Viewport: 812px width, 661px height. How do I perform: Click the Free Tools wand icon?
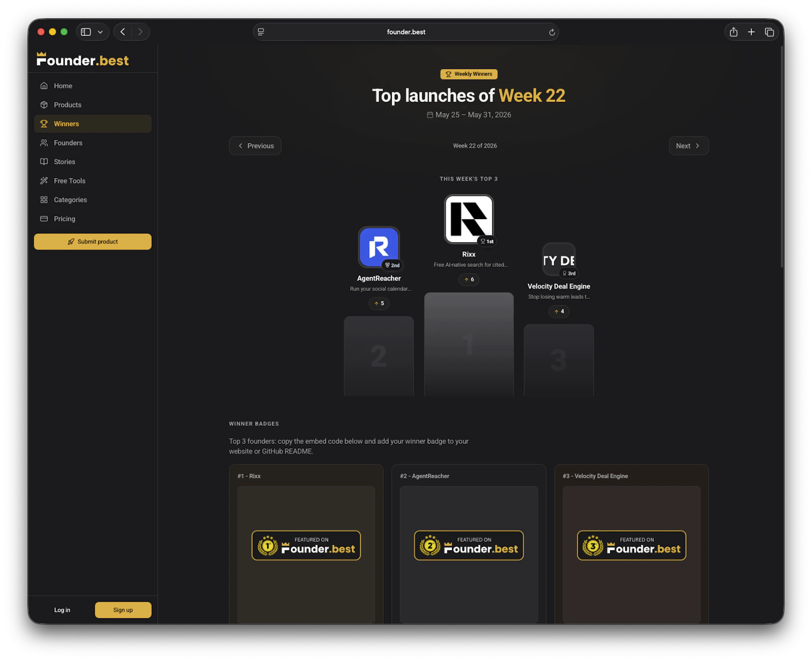point(44,181)
